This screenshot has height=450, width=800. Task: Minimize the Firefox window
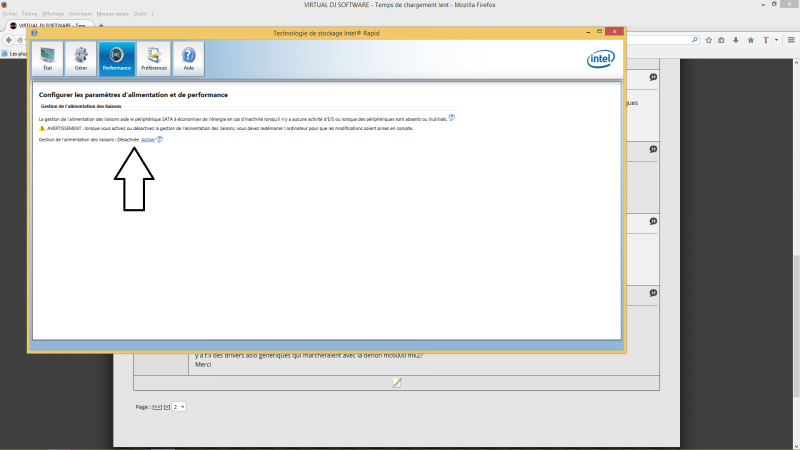point(763,4)
